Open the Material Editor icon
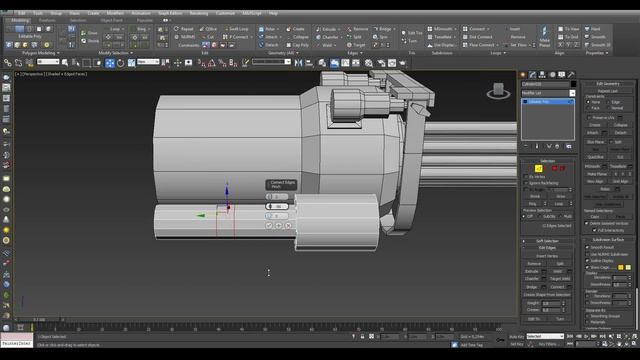The image size is (640, 360). (x=369, y=63)
